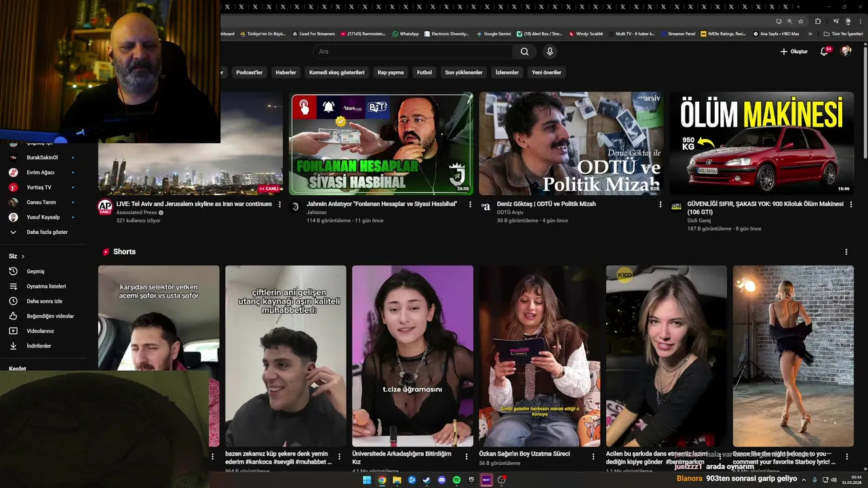Screen dimensions: 868x488
Task: Open Windows Start menu
Action: pyautogui.click(x=367, y=480)
